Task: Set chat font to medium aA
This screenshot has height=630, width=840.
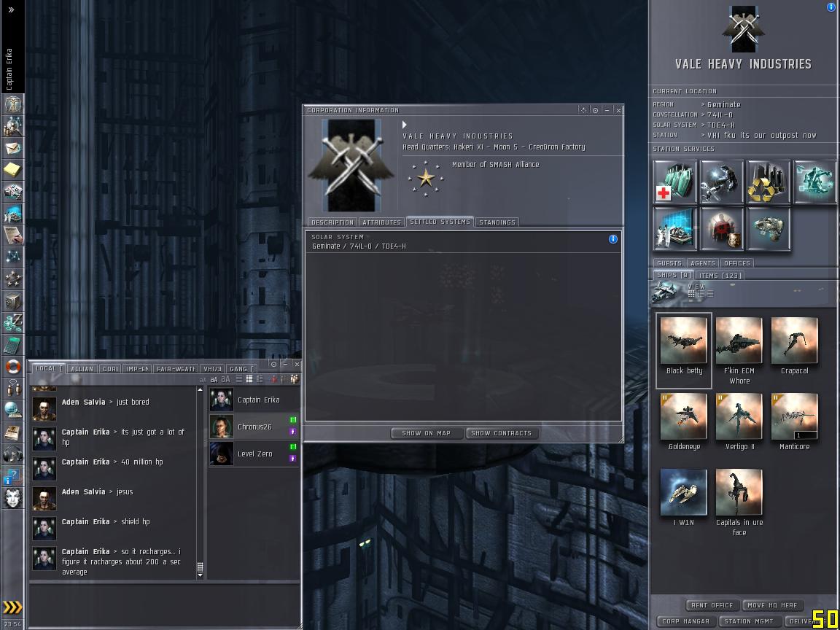Action: 214,379
